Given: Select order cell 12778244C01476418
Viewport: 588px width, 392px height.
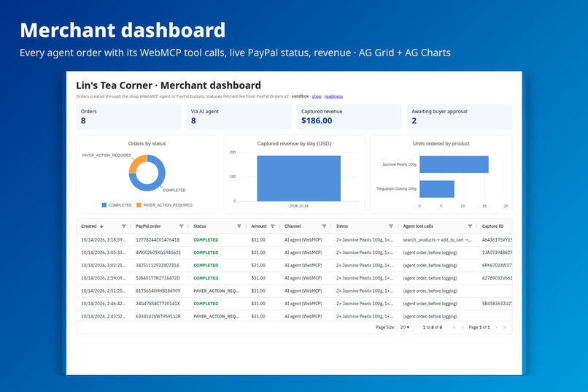Looking at the screenshot, I should tap(158, 239).
